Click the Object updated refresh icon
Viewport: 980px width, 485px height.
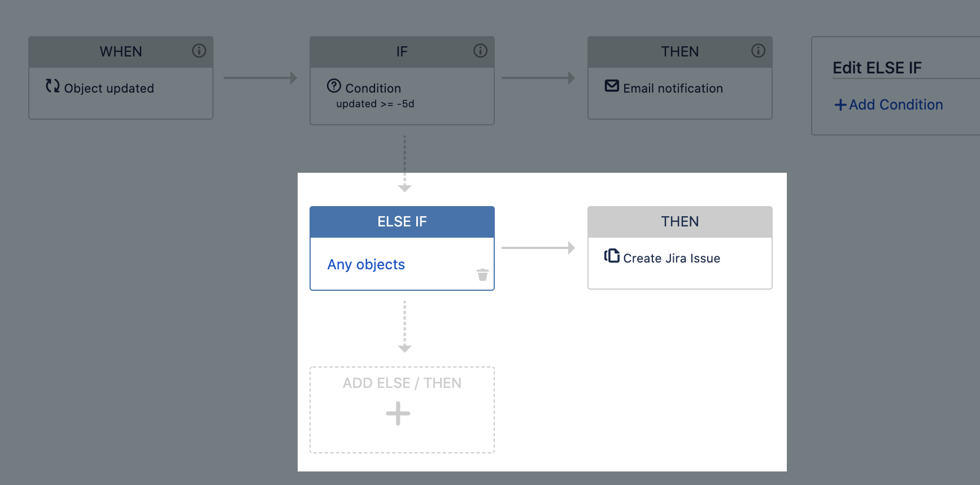coord(53,86)
